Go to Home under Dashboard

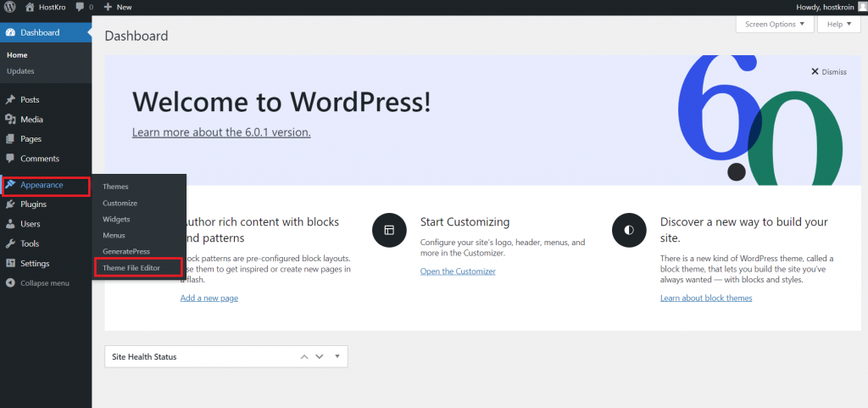17,55
